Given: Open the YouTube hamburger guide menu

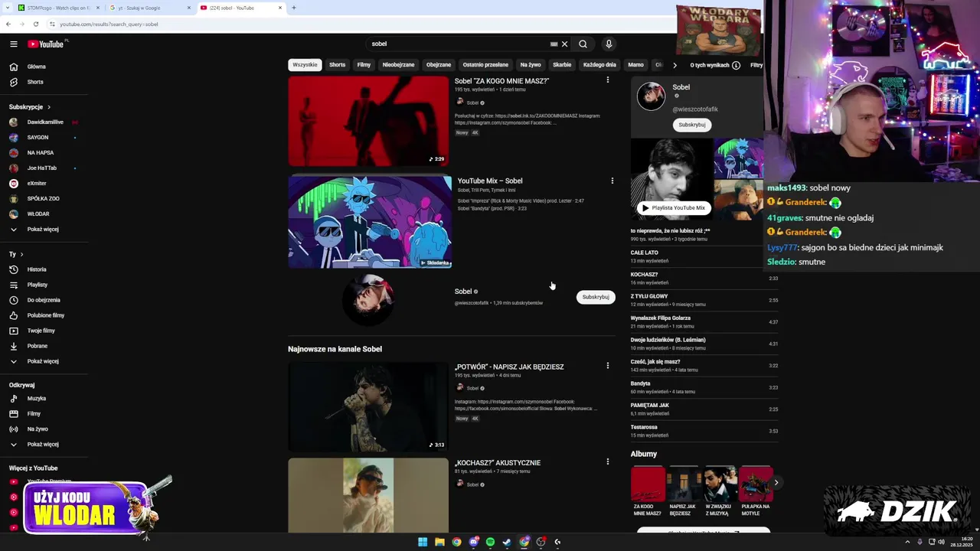Looking at the screenshot, I should click(x=13, y=44).
